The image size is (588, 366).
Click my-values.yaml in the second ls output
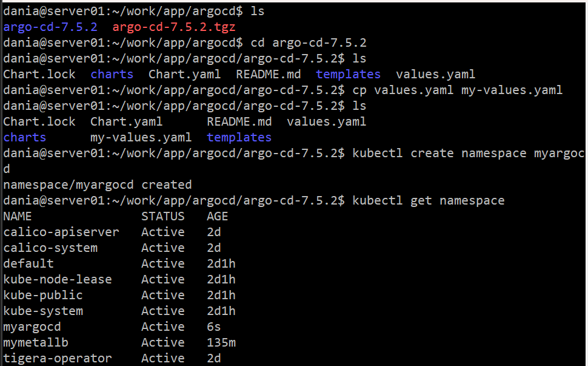click(141, 138)
